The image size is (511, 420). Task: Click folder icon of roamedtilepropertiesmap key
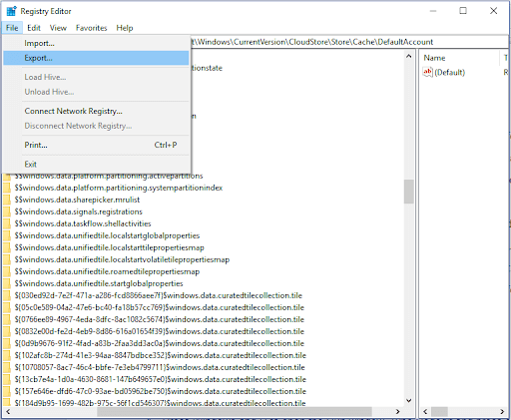[x=7, y=271]
